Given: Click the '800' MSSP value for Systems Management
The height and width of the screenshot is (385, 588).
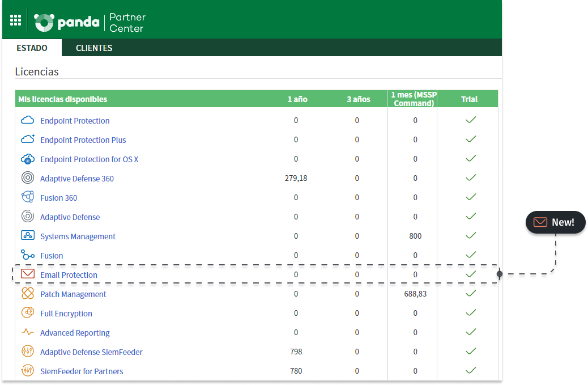Looking at the screenshot, I should click(415, 236).
